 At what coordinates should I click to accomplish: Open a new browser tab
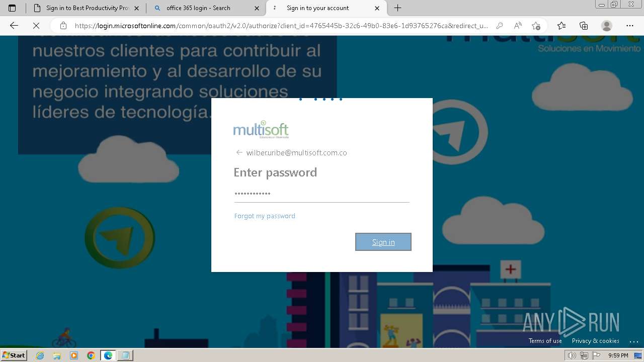(397, 8)
